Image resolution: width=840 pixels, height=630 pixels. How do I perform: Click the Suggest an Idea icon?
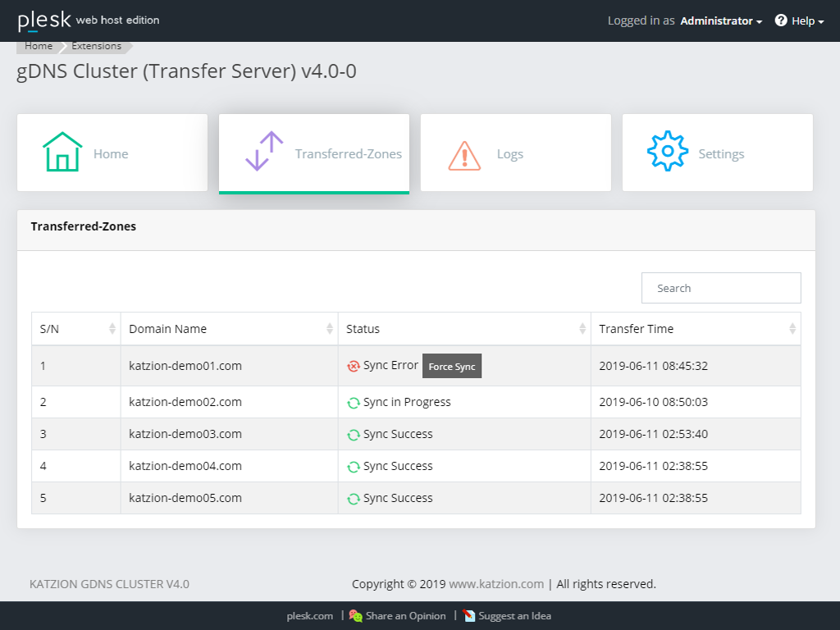click(468, 615)
